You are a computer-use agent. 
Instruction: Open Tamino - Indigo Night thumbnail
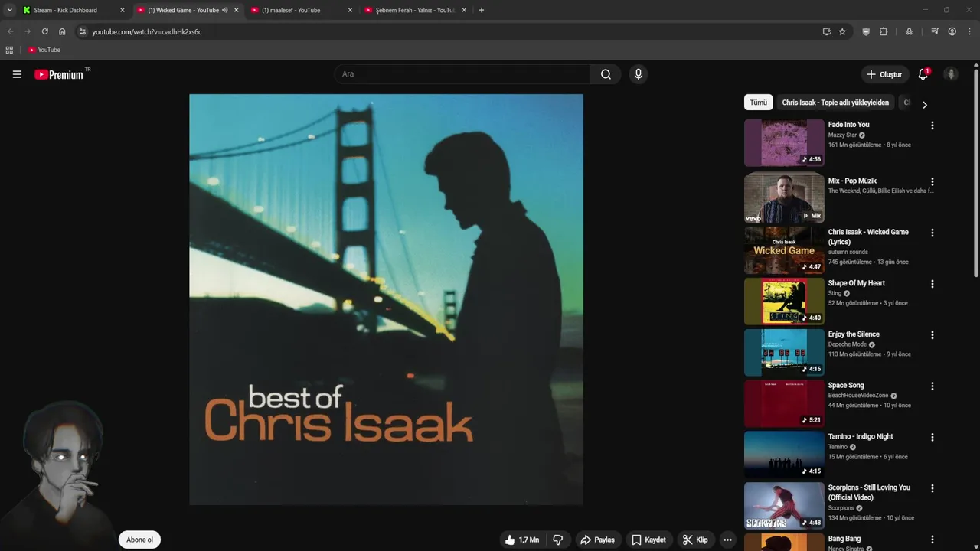(784, 455)
